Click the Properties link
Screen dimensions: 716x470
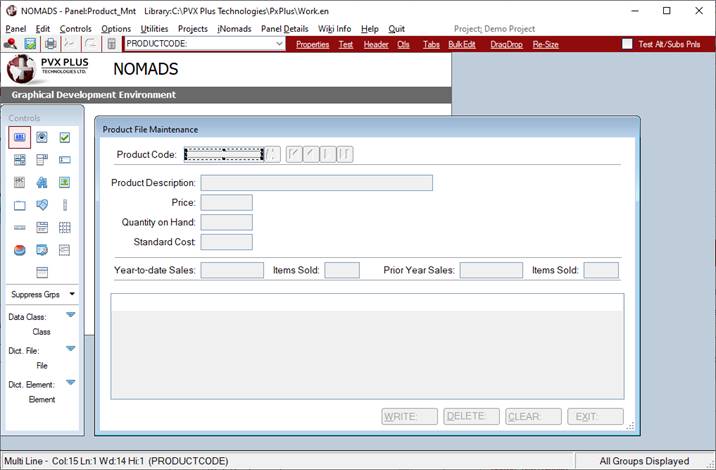(312, 44)
